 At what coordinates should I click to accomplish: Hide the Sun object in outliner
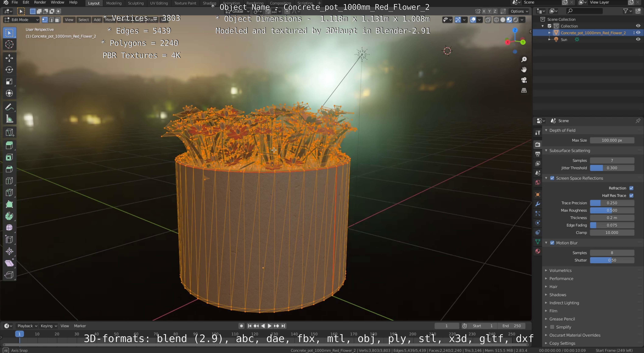pyautogui.click(x=638, y=40)
